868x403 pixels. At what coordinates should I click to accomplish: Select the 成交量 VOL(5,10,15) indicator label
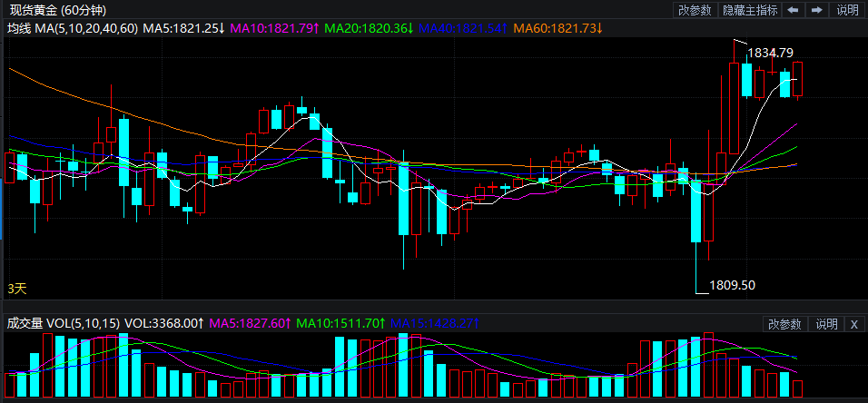pos(63,323)
